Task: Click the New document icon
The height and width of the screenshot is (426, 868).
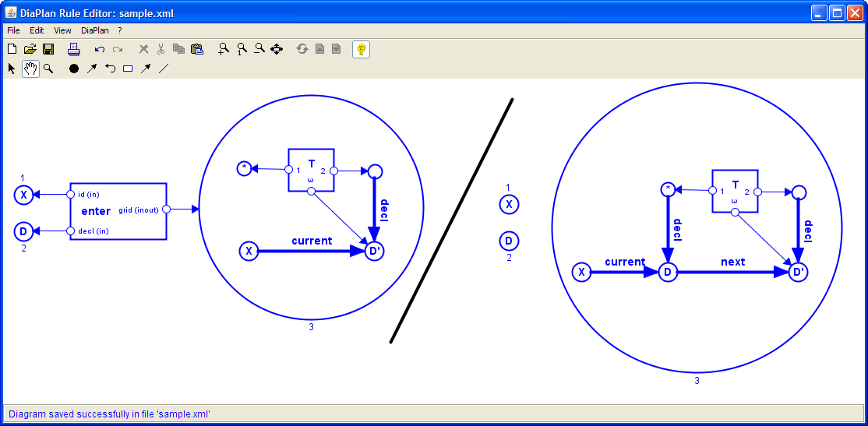Action: [x=12, y=49]
